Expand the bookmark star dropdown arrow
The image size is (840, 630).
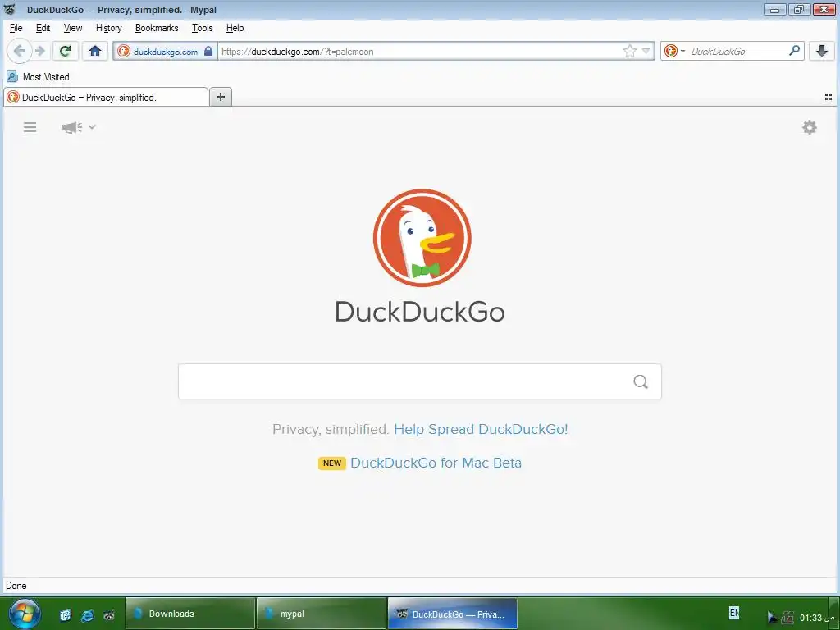[x=646, y=52]
